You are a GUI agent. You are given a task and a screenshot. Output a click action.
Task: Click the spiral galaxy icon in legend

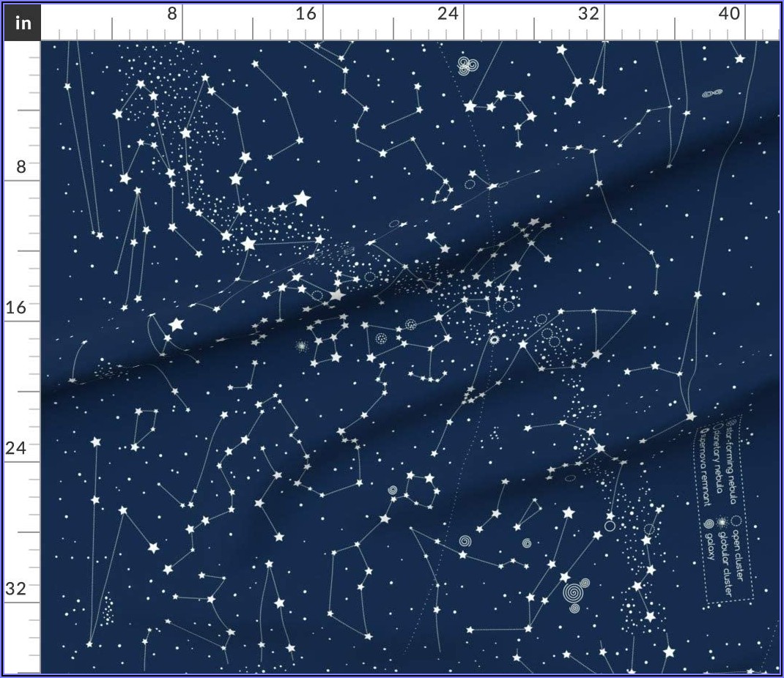(708, 523)
